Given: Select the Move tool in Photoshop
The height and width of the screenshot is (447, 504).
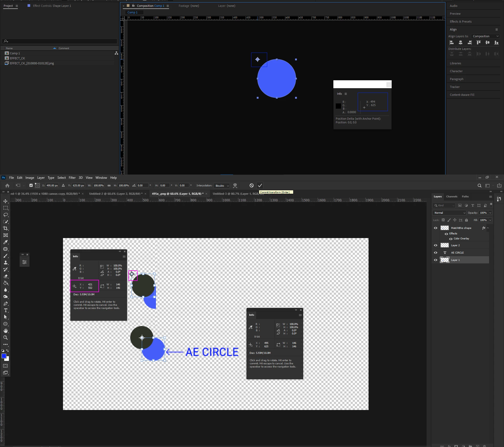Looking at the screenshot, I should pyautogui.click(x=6, y=201).
